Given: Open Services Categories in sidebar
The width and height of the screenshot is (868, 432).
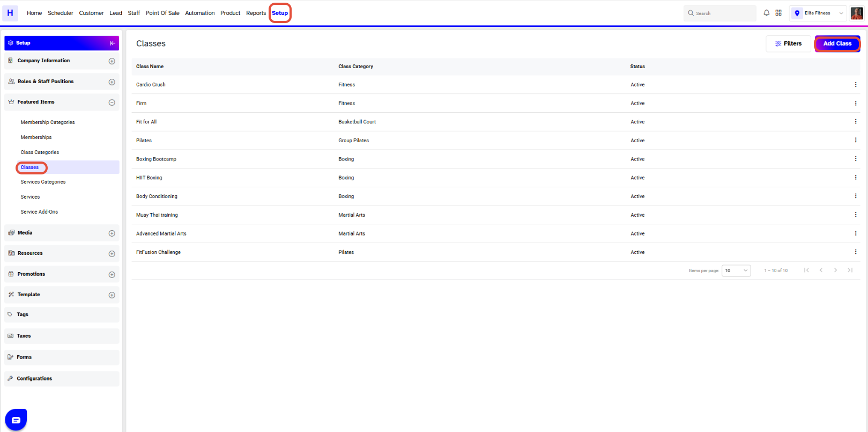Looking at the screenshot, I should coord(43,182).
